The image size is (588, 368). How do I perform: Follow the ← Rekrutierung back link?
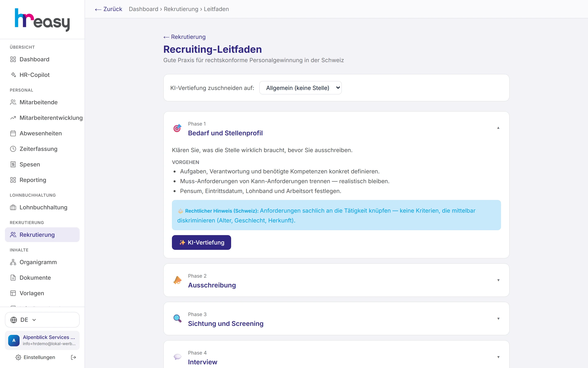point(184,37)
